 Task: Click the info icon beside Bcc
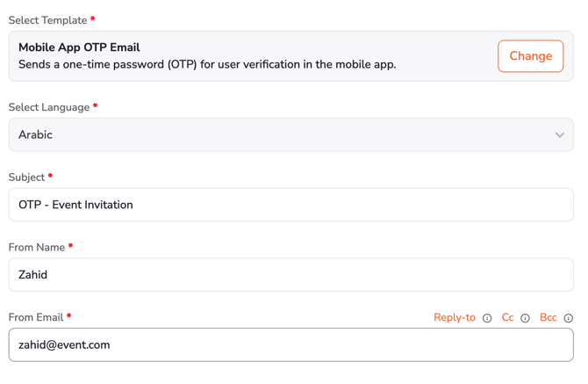pos(568,318)
